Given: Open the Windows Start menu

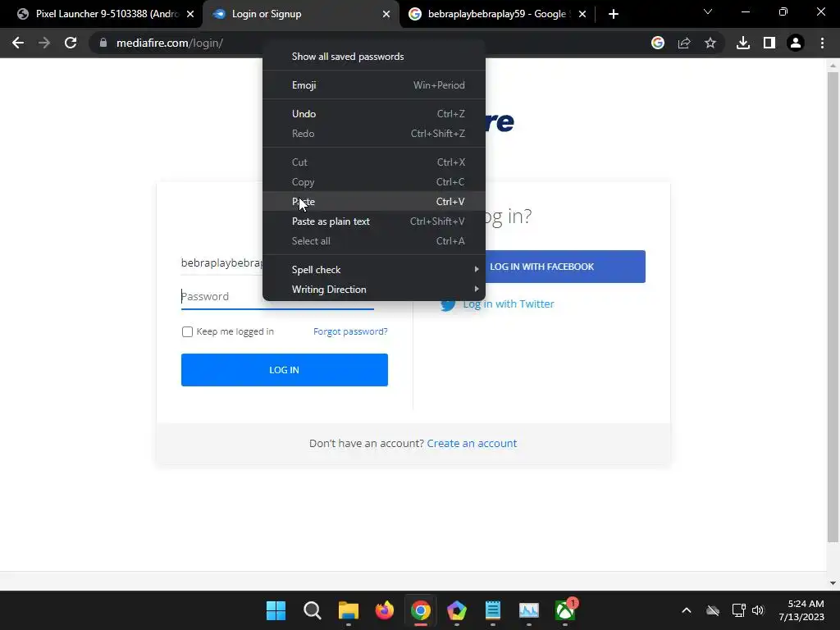Looking at the screenshot, I should pos(276,610).
